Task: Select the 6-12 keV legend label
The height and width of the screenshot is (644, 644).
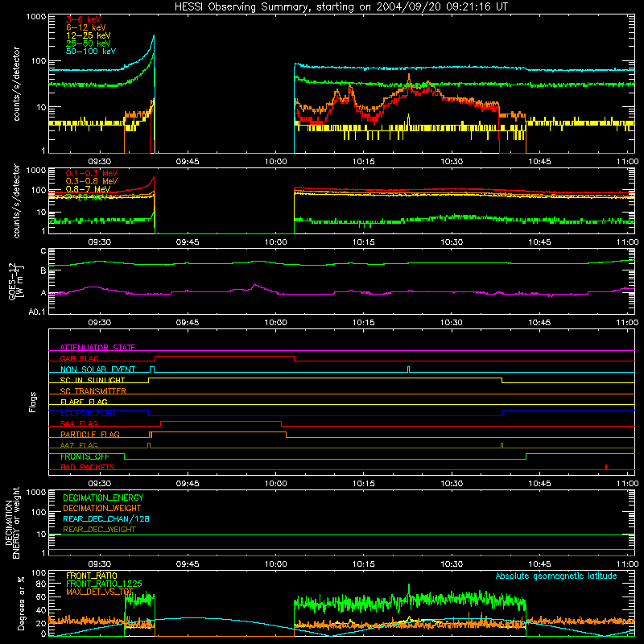Action: coord(86,27)
